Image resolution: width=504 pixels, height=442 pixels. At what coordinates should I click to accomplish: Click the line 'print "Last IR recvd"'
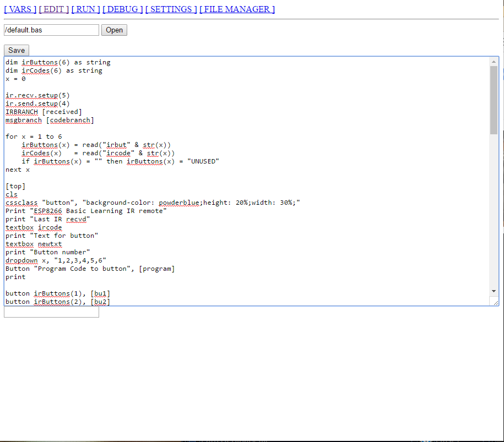pyautogui.click(x=47, y=220)
